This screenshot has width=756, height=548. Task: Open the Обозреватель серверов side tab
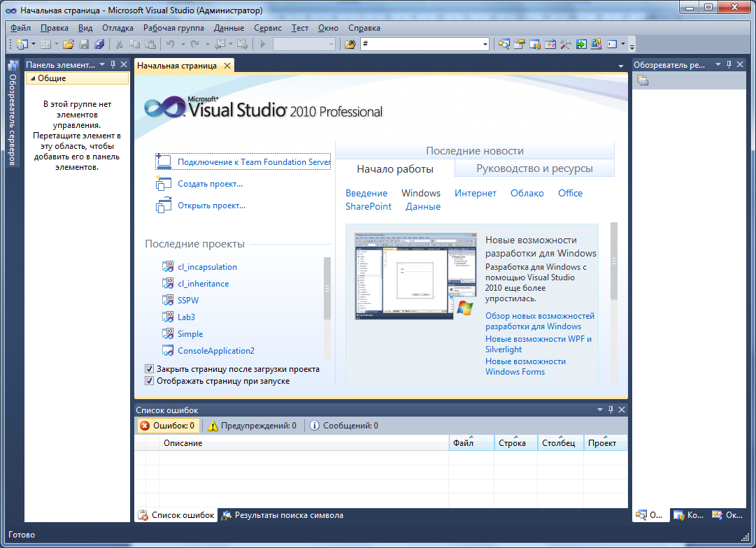point(13,114)
